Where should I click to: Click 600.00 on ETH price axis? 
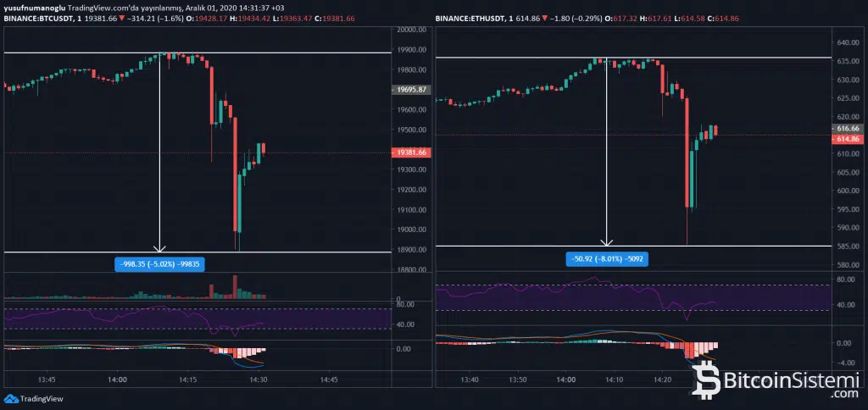[x=849, y=191]
